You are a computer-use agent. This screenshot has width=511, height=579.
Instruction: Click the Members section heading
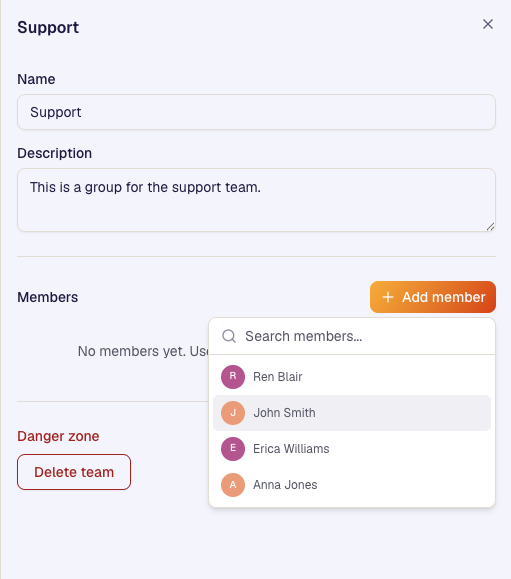click(x=48, y=297)
